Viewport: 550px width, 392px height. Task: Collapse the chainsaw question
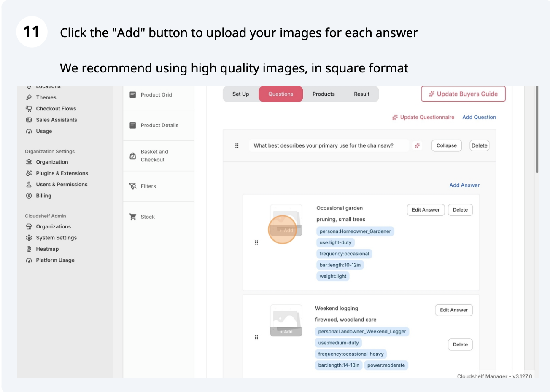pyautogui.click(x=447, y=145)
